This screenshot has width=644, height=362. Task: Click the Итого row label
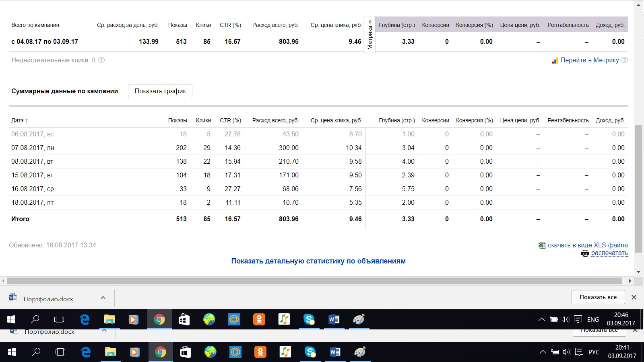[20, 219]
